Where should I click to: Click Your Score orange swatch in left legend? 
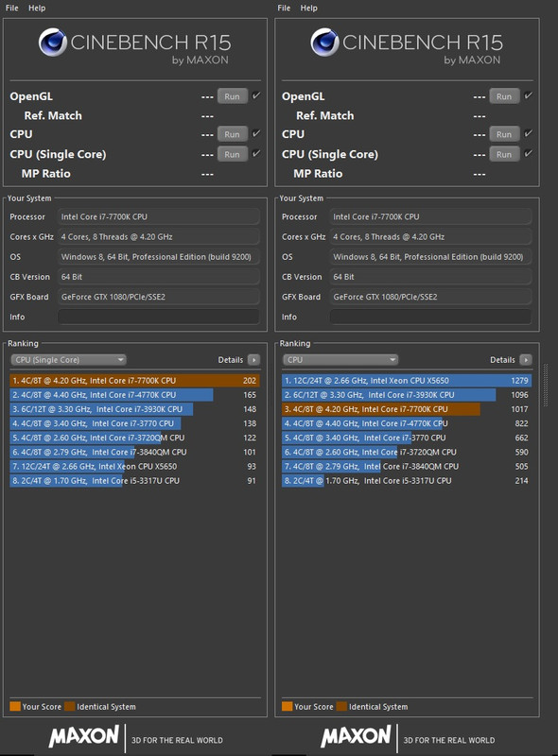coord(15,706)
